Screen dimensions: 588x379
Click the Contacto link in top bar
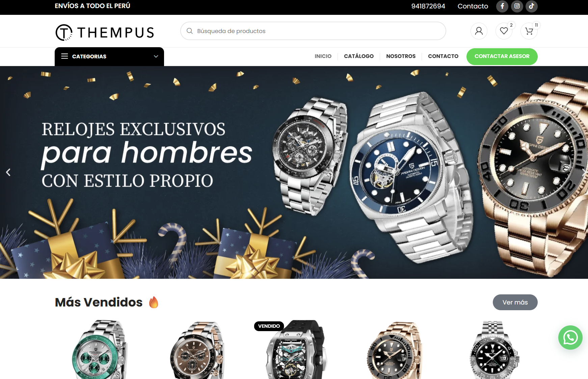(x=473, y=6)
